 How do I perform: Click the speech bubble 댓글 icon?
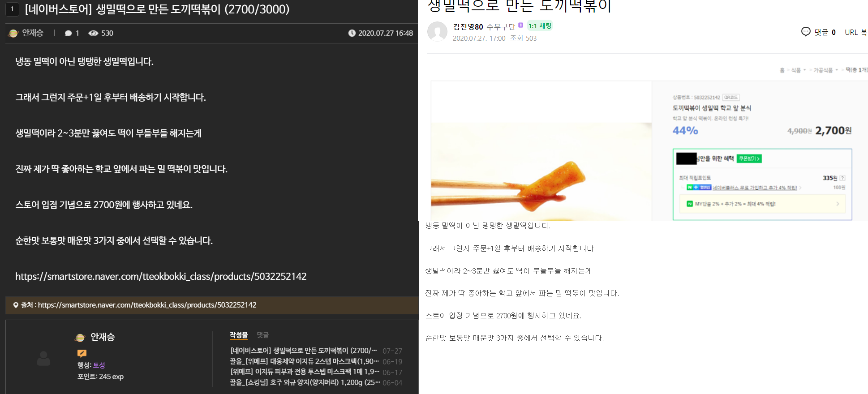tap(806, 32)
